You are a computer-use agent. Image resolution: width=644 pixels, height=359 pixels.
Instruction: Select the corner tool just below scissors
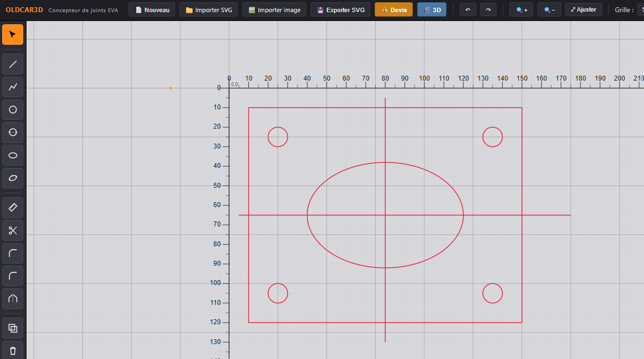(x=13, y=253)
